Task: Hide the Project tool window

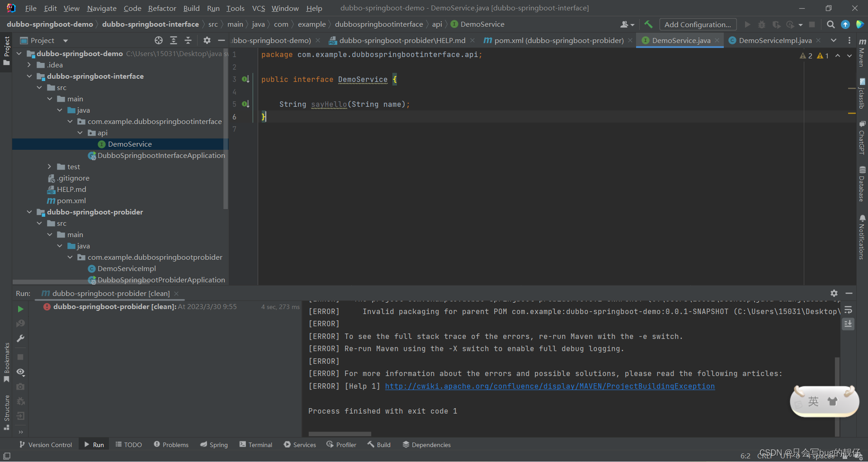Action: (x=222, y=40)
